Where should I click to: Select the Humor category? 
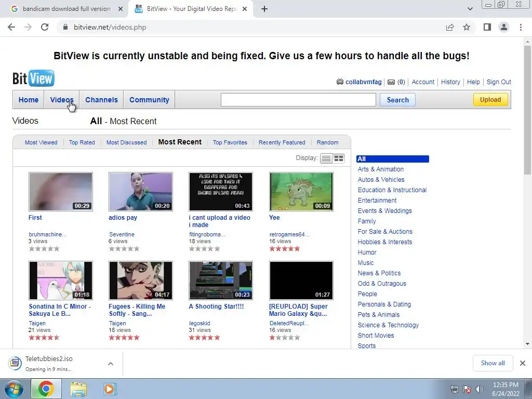367,252
